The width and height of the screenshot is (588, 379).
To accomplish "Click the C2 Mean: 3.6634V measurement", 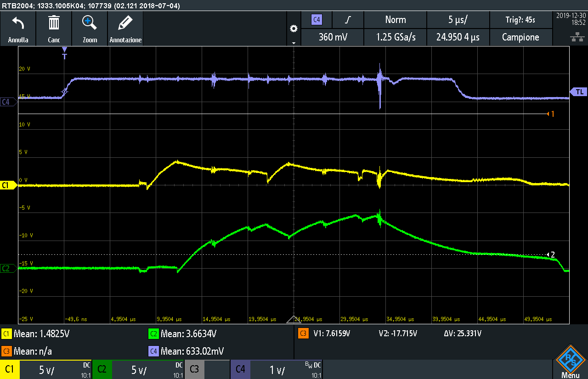I will [x=182, y=333].
